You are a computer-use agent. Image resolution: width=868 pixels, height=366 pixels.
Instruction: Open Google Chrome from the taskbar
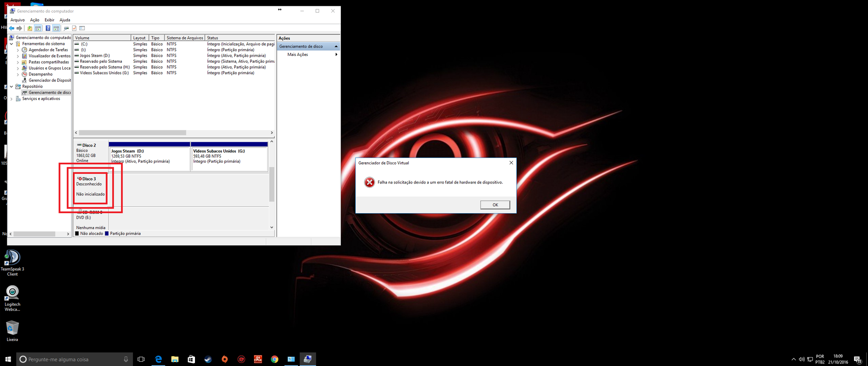tap(275, 359)
